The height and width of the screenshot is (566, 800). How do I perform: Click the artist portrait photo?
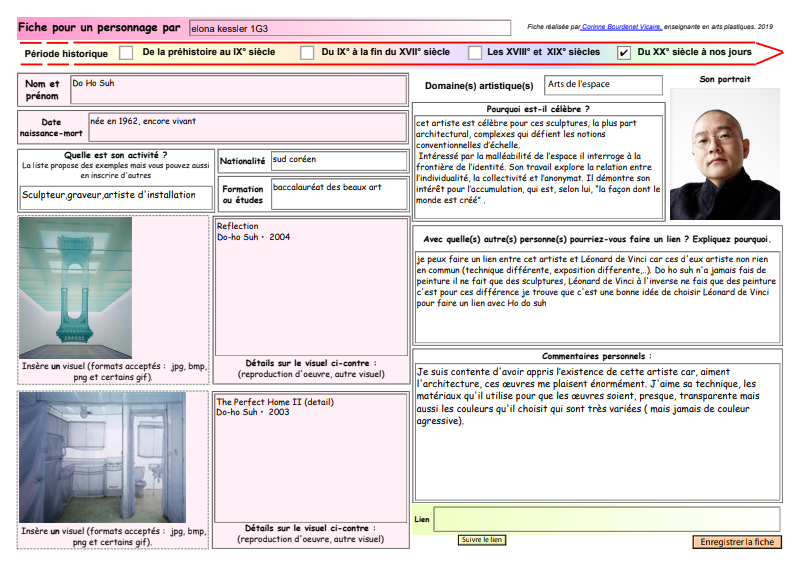724,154
